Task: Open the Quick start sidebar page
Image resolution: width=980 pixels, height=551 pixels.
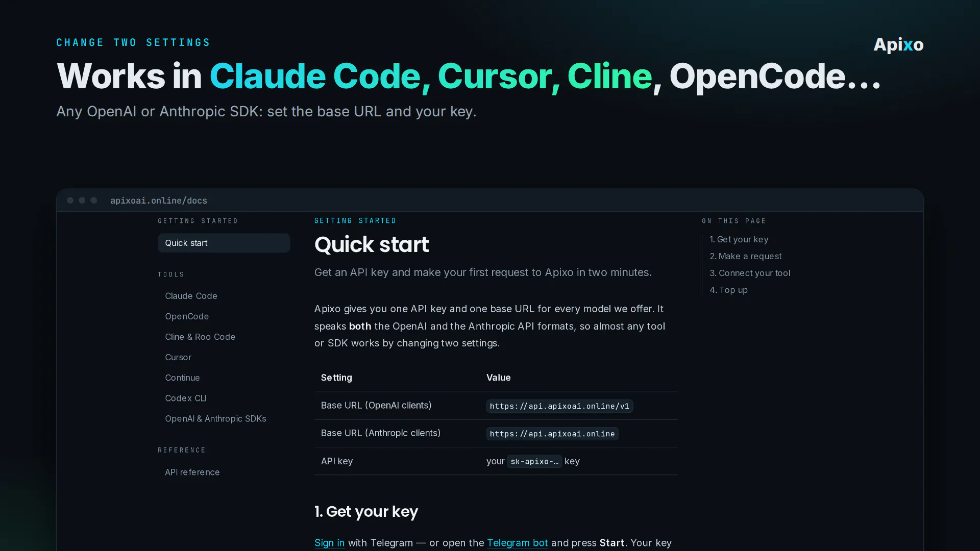Action: [x=224, y=243]
